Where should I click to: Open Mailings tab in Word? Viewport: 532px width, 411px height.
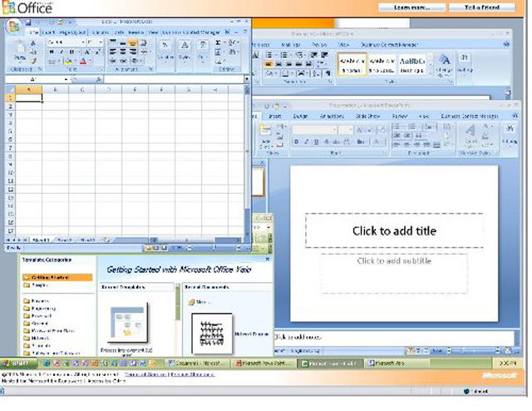[291, 44]
